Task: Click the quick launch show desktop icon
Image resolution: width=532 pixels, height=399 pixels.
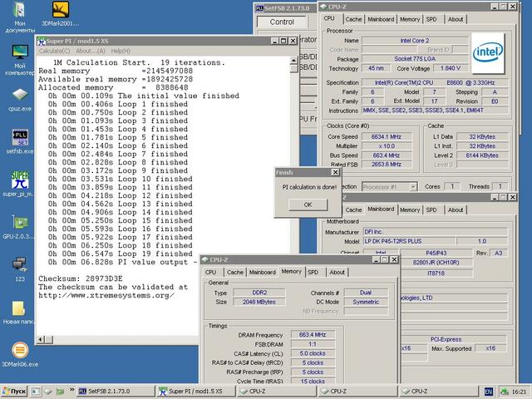Action: coord(36,392)
